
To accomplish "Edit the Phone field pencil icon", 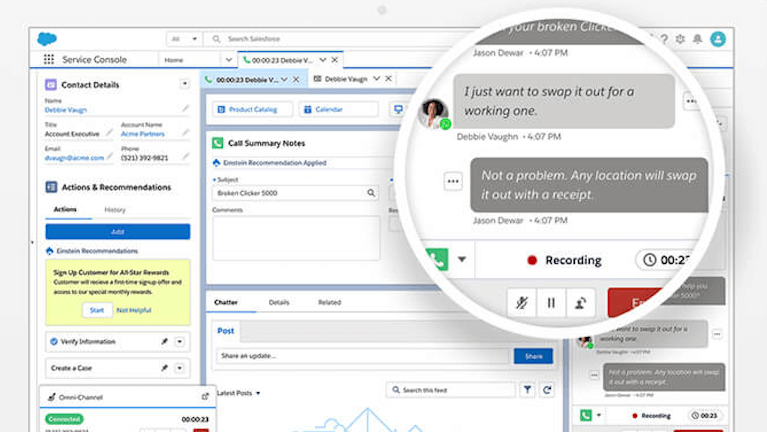I will click(185, 156).
